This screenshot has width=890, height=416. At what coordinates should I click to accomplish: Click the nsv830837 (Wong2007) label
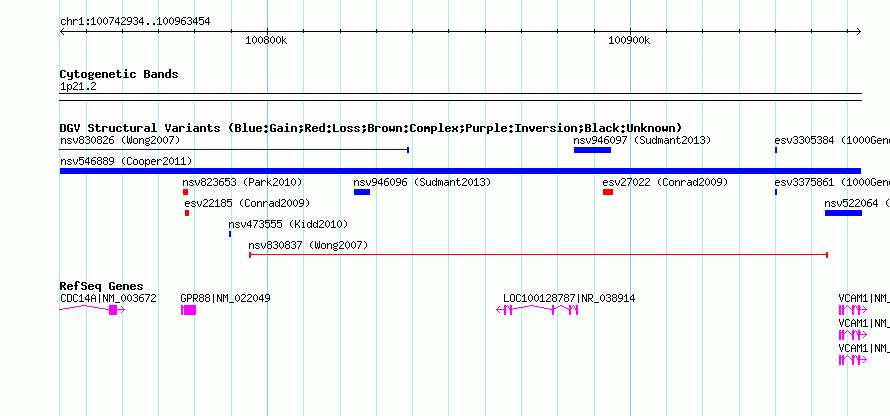308,245
